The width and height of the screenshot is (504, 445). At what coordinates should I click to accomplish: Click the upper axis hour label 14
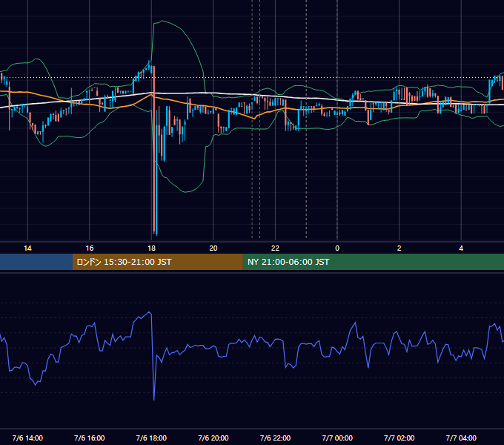point(27,248)
